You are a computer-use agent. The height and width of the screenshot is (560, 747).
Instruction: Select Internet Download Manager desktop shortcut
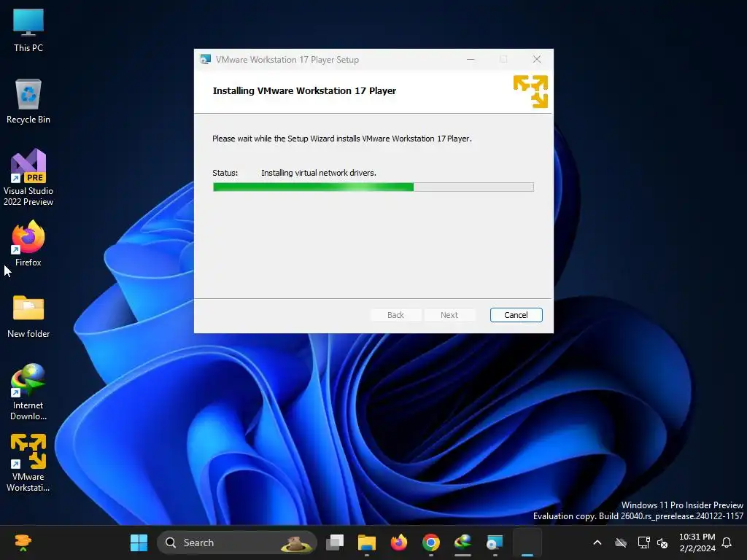[x=28, y=392]
